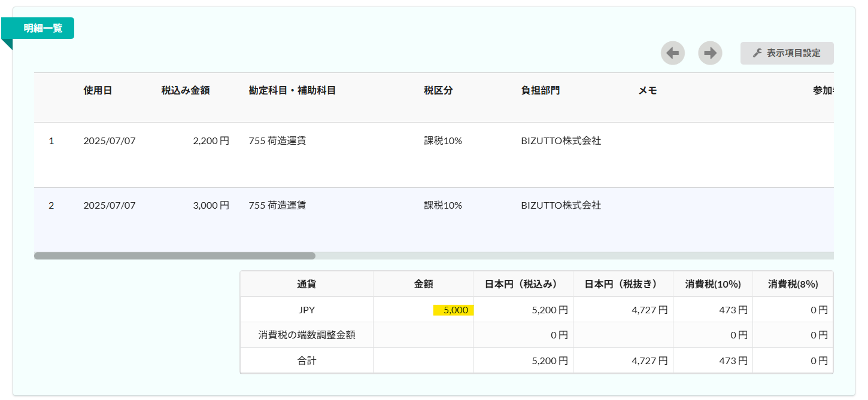Select row 2 date 2025/07/07
868x400 pixels.
point(110,206)
